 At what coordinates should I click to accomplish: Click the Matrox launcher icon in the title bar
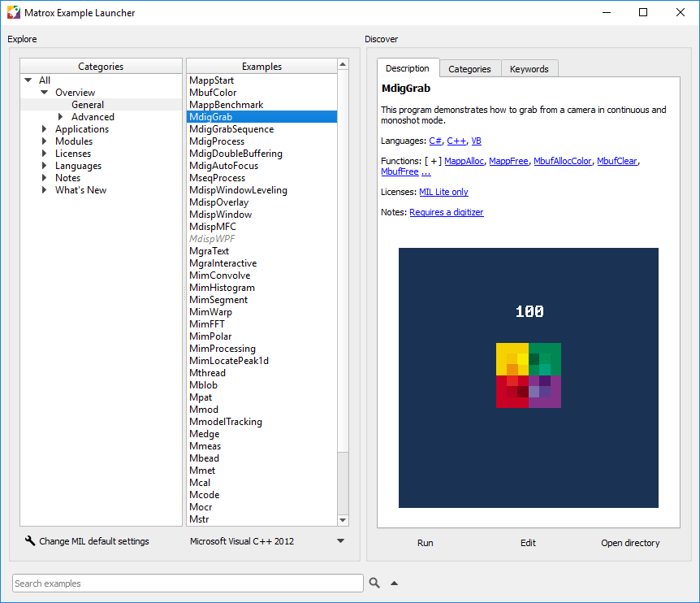(x=13, y=12)
